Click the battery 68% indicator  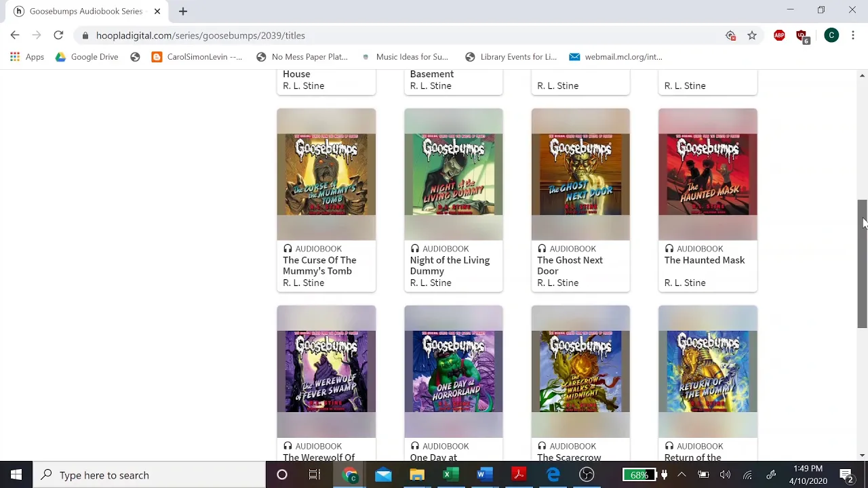(639, 475)
